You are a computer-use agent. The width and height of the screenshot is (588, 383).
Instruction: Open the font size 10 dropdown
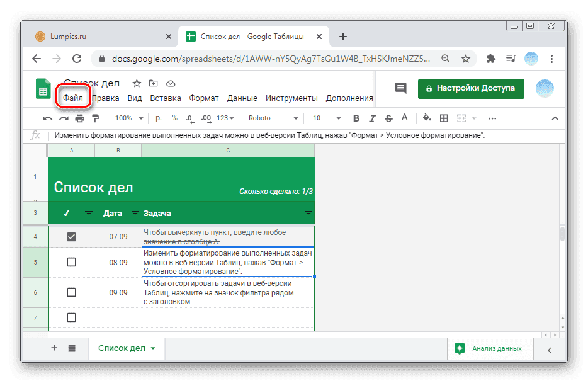tap(325, 118)
